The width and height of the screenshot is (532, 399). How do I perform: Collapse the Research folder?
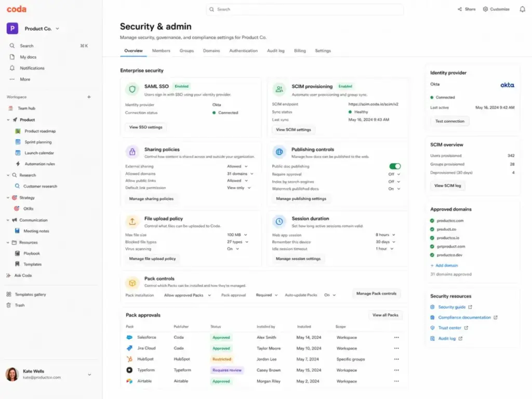pos(8,176)
